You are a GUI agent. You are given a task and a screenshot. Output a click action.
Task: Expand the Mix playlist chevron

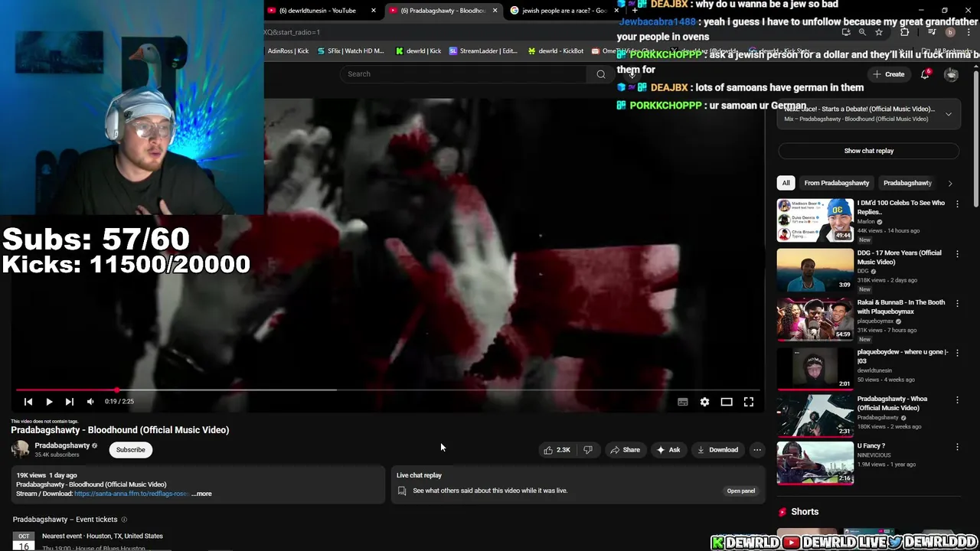pyautogui.click(x=949, y=115)
